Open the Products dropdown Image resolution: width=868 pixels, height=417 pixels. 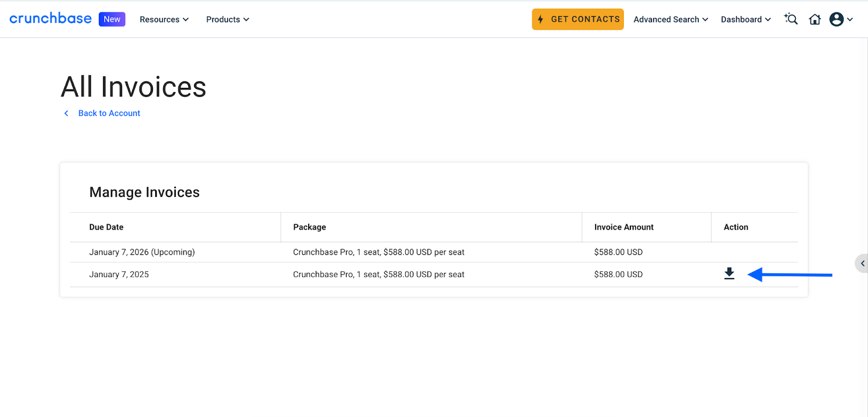point(227,20)
